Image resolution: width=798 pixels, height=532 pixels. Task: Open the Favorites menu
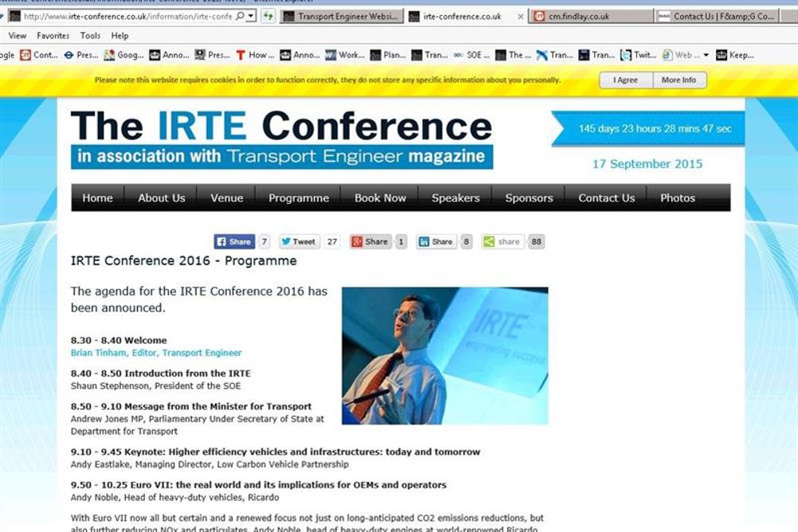53,36
